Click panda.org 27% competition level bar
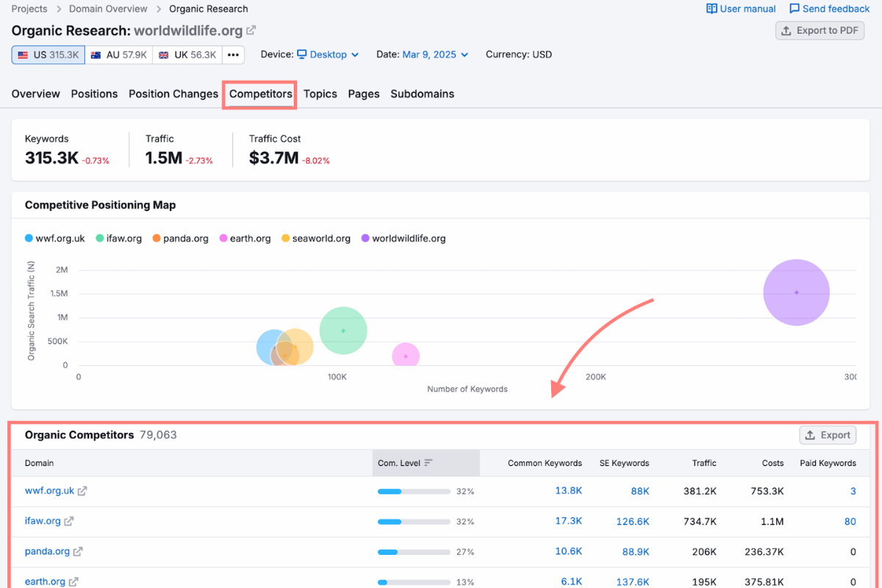This screenshot has height=588, width=882. coord(414,551)
